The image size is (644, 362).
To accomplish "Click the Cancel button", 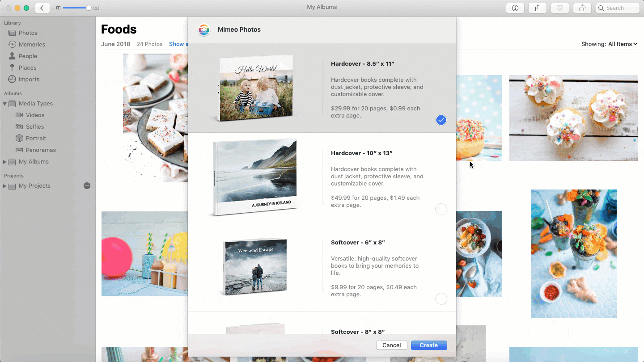I will coord(392,345).
